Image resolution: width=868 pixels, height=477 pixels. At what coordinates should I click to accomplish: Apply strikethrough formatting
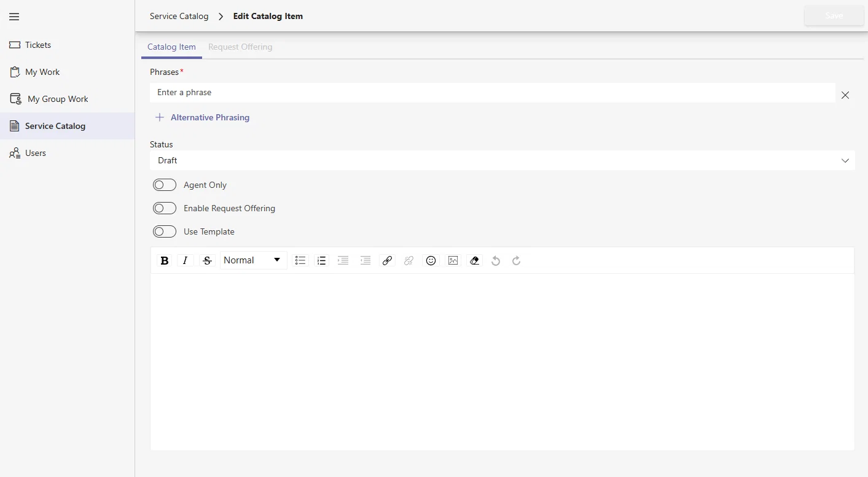pyautogui.click(x=207, y=261)
